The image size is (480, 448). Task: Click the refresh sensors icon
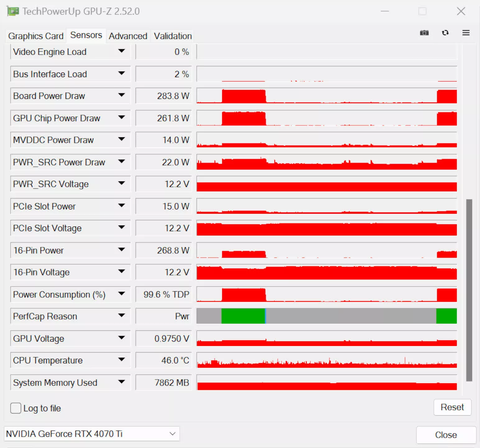click(x=445, y=33)
